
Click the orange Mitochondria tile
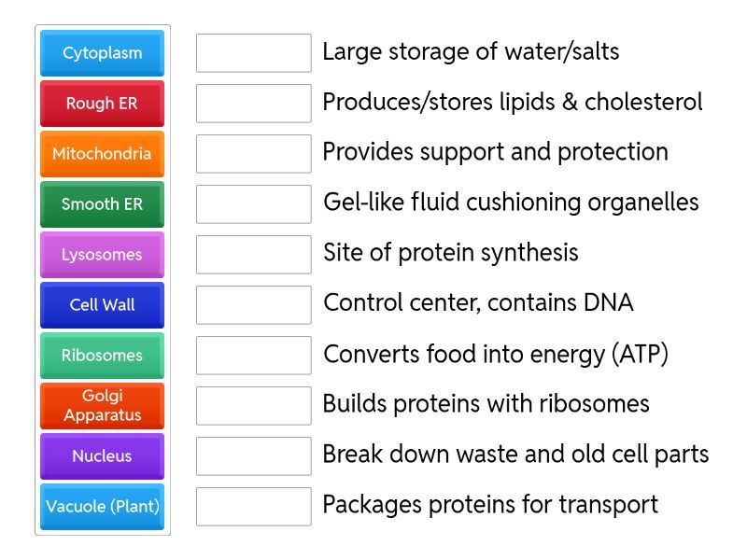click(x=102, y=154)
